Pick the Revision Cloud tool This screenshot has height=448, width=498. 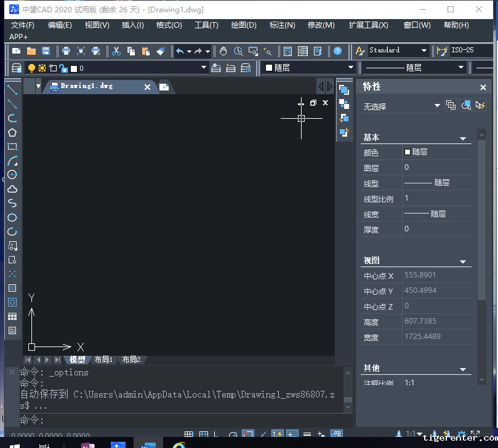pos(12,189)
